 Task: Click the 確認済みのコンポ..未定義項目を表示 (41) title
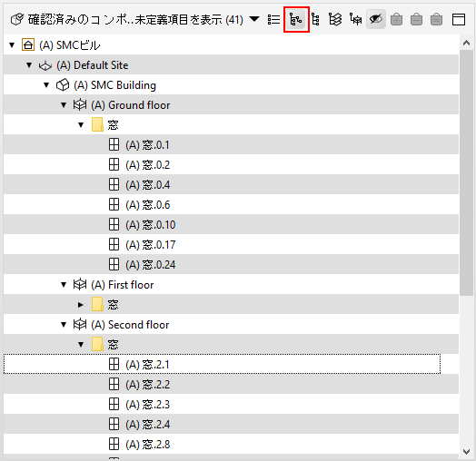[x=135, y=20]
